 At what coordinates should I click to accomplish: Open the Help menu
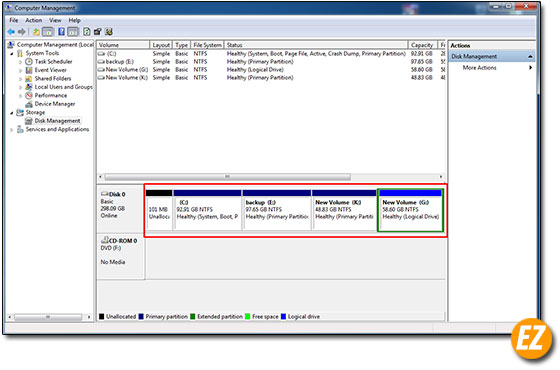pos(74,20)
